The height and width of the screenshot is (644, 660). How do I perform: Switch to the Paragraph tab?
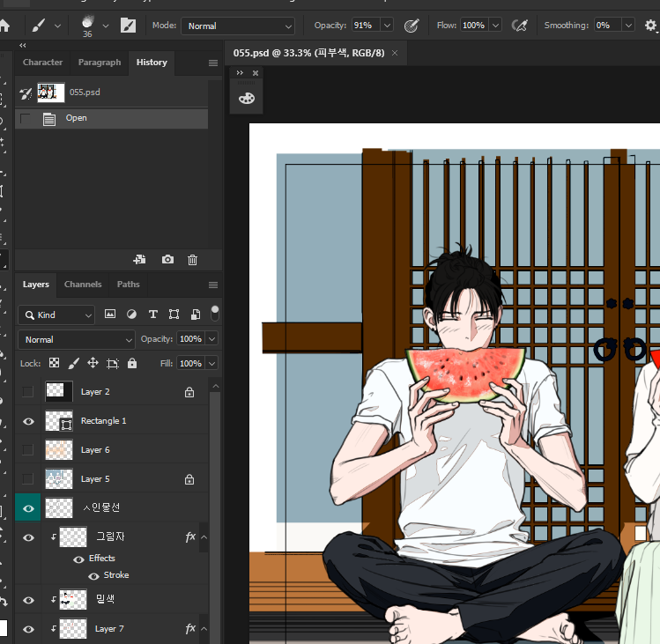[100, 63]
